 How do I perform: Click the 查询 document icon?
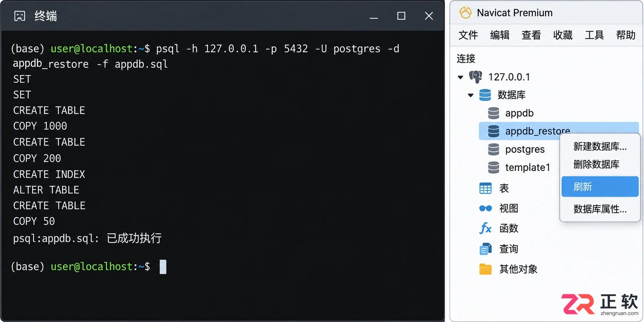click(x=485, y=249)
